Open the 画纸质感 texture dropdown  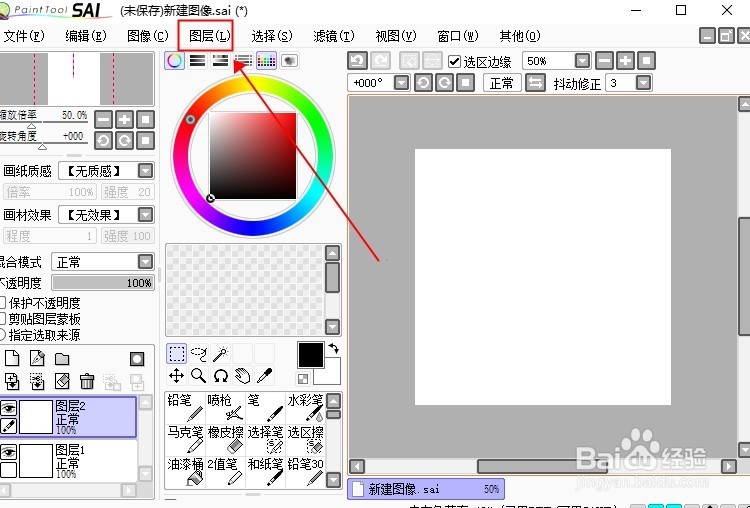[x=145, y=171]
